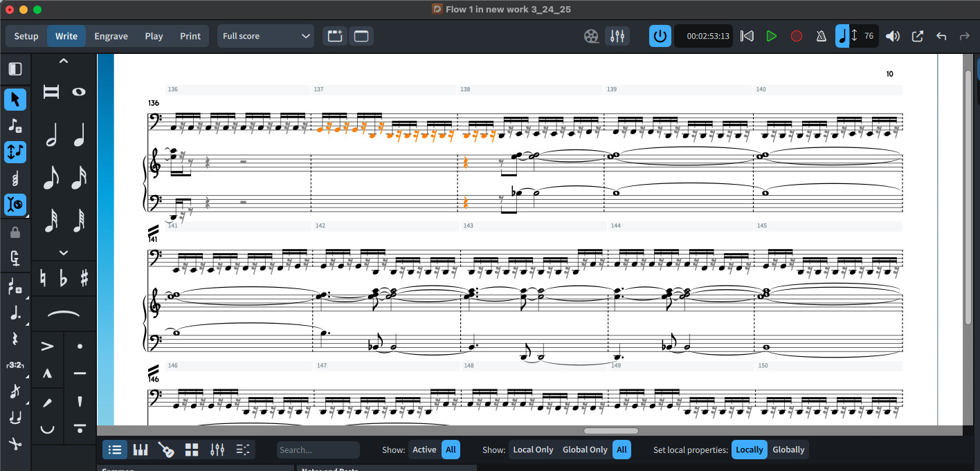Screen dimensions: 980x471
Task: Click the force duration clamp icon
Action: tap(15, 259)
